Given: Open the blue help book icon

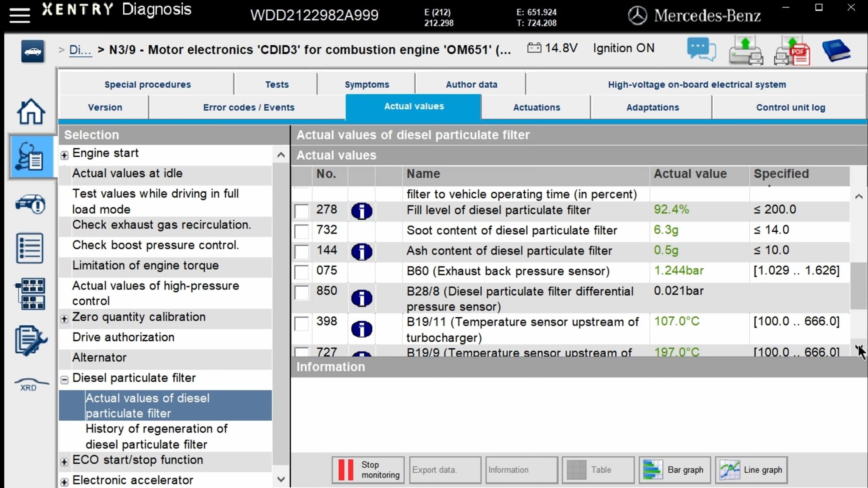Looking at the screenshot, I should (836, 51).
